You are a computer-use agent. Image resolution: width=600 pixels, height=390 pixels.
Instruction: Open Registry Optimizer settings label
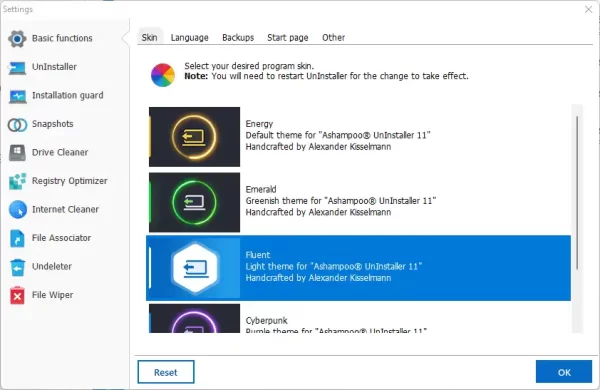click(70, 181)
